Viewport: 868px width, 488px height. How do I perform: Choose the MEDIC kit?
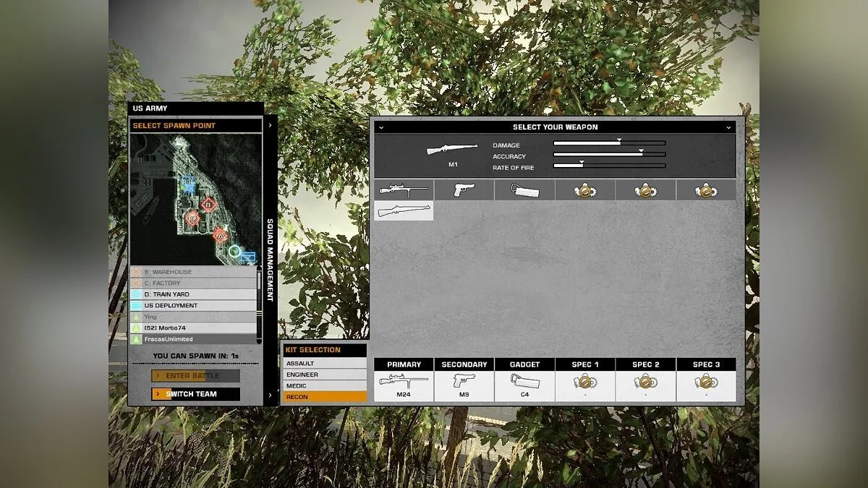coord(325,386)
